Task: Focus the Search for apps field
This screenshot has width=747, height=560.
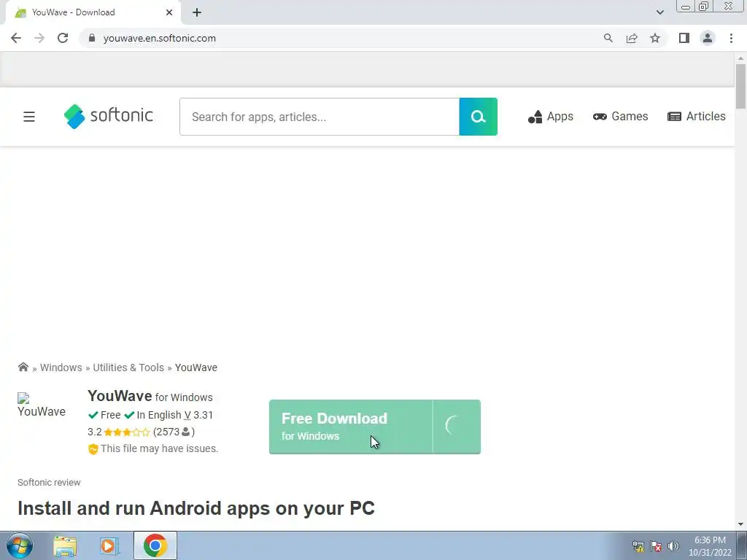Action: click(320, 117)
